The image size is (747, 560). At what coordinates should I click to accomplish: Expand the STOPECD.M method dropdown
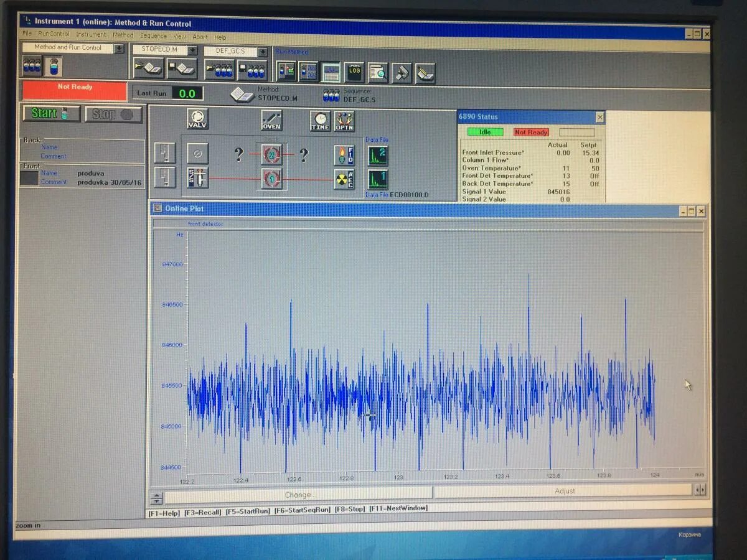click(192, 50)
